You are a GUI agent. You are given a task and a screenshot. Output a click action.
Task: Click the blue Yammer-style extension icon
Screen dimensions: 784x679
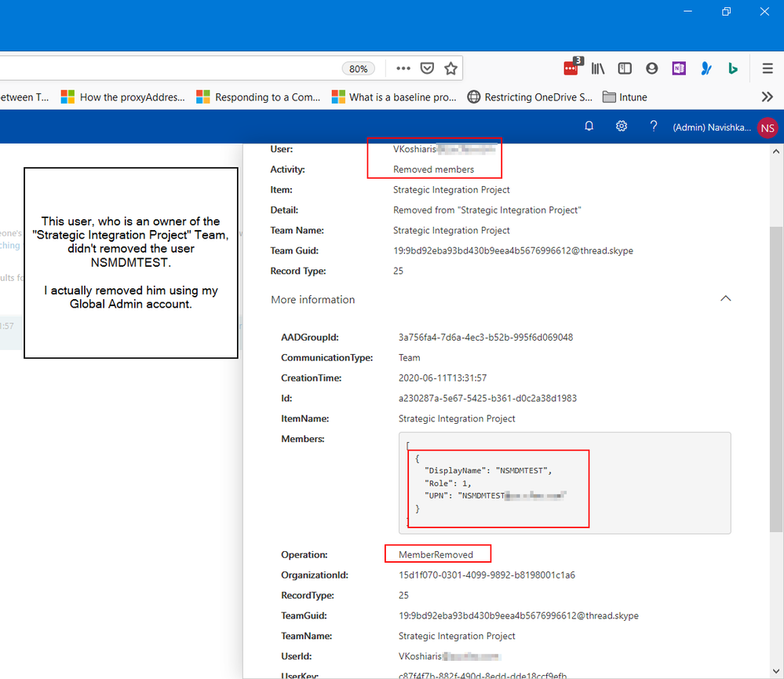[706, 68]
